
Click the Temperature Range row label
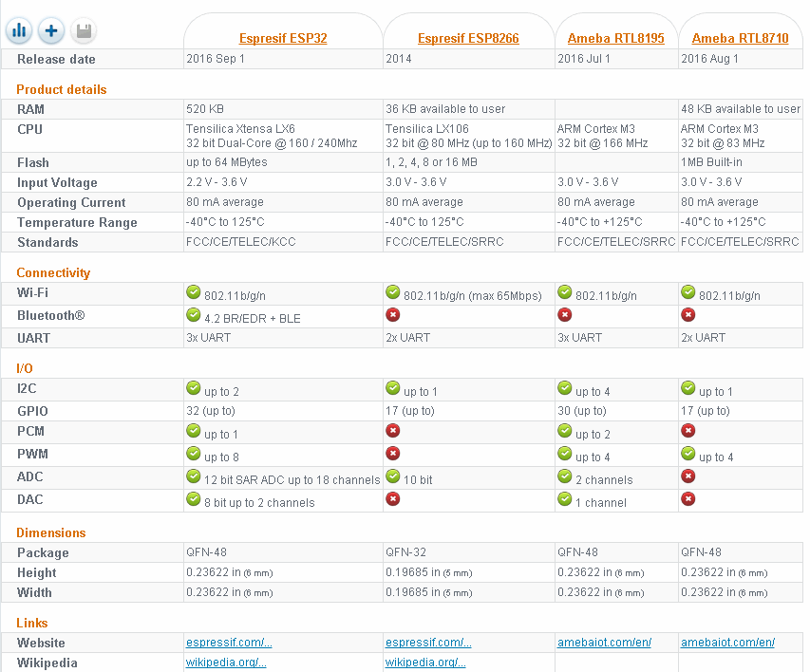coord(77,223)
